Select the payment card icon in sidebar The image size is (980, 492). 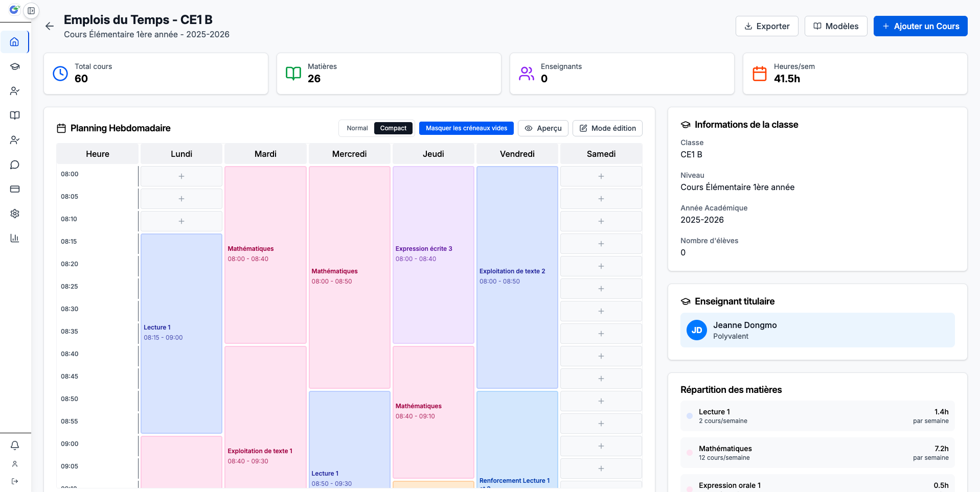(x=14, y=189)
